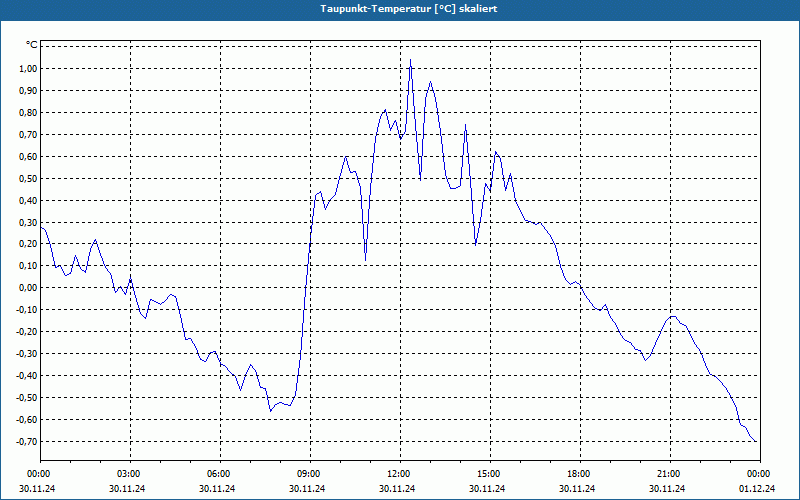Click the y-axis value 0,90
This screenshot has height=500, width=800.
(x=28, y=90)
